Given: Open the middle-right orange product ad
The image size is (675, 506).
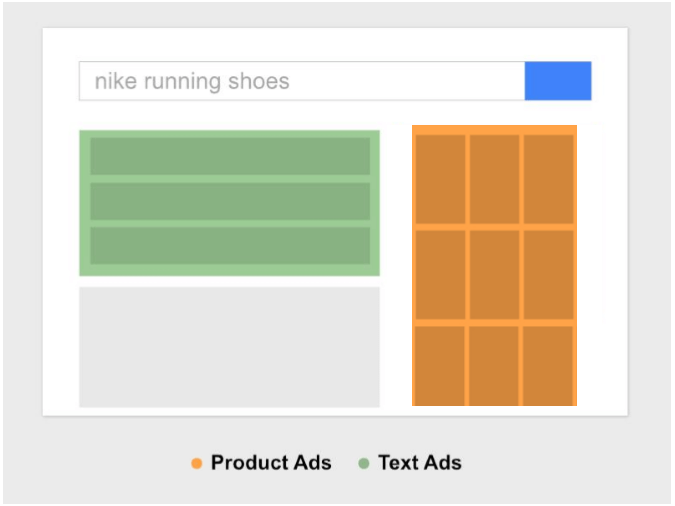Looking at the screenshot, I should [548, 275].
